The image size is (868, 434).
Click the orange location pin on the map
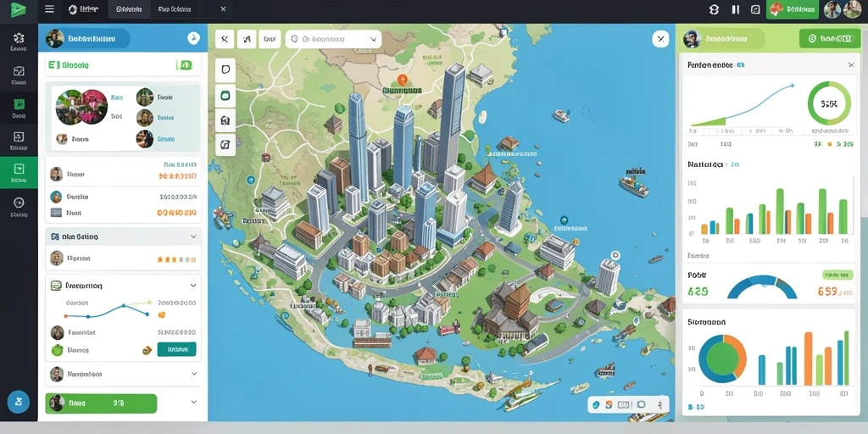(403, 81)
